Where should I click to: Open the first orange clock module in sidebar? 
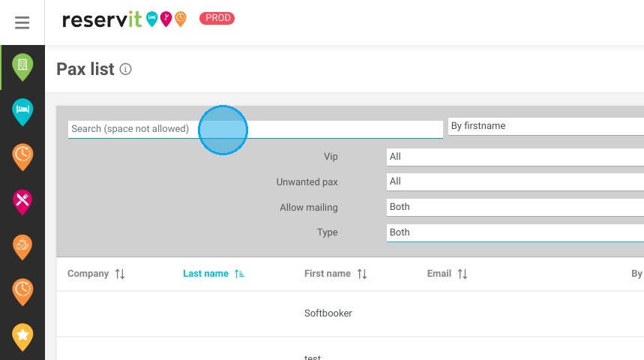coord(22,157)
